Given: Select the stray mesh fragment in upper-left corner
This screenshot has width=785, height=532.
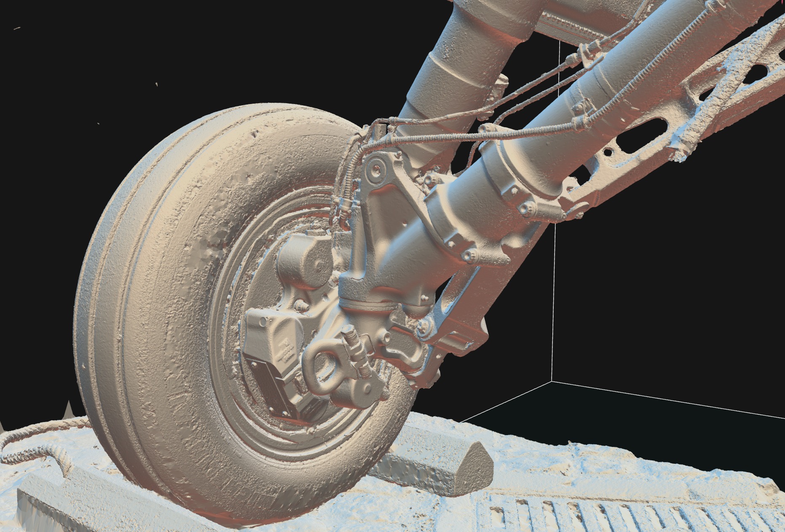Looking at the screenshot, I should tap(17, 28).
